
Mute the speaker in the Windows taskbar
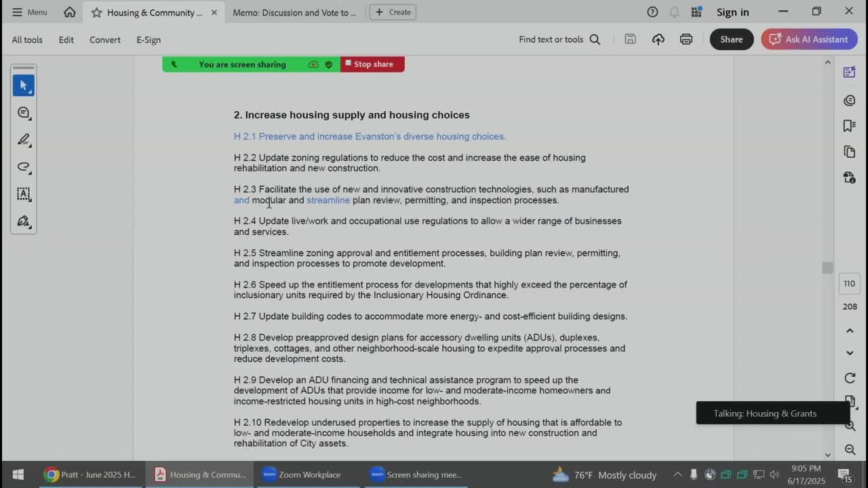pos(774,474)
